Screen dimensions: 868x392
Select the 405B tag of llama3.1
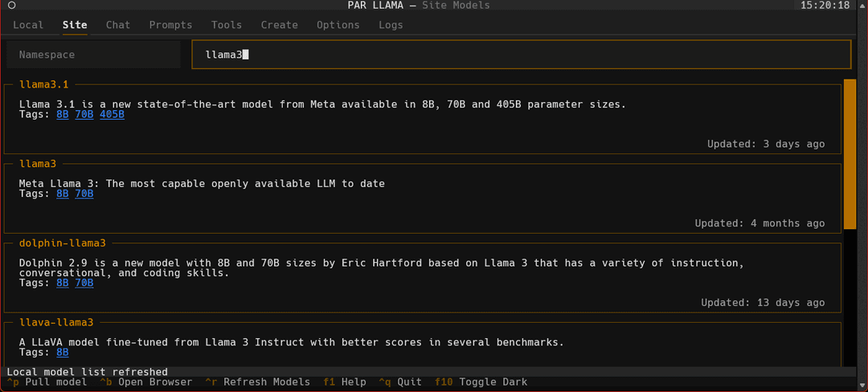[113, 115]
